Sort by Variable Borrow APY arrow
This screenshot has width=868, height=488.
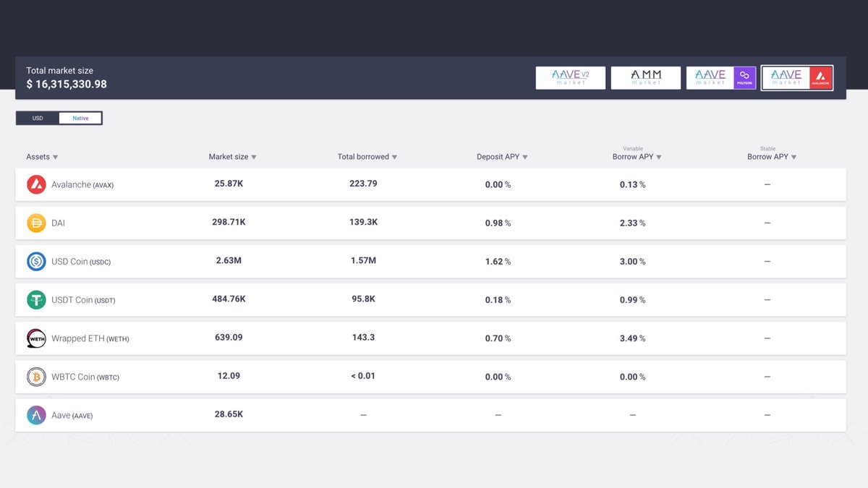pos(659,158)
